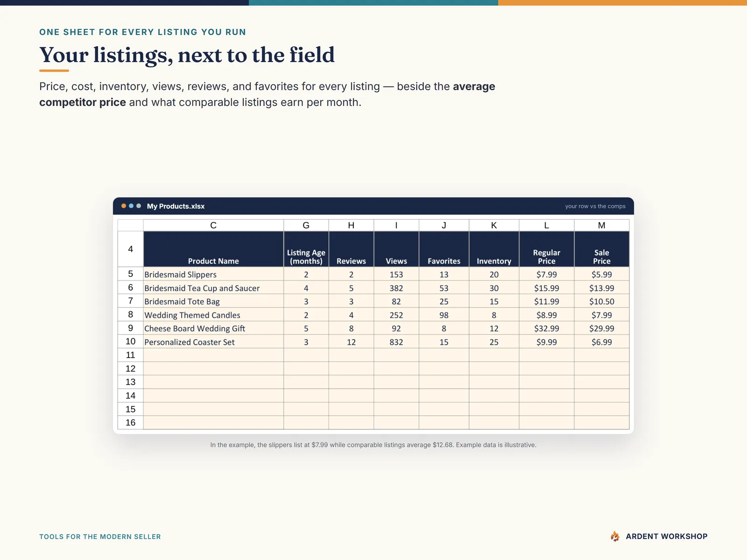Click the $13.99 sale price cell
This screenshot has width=747, height=560.
602,288
